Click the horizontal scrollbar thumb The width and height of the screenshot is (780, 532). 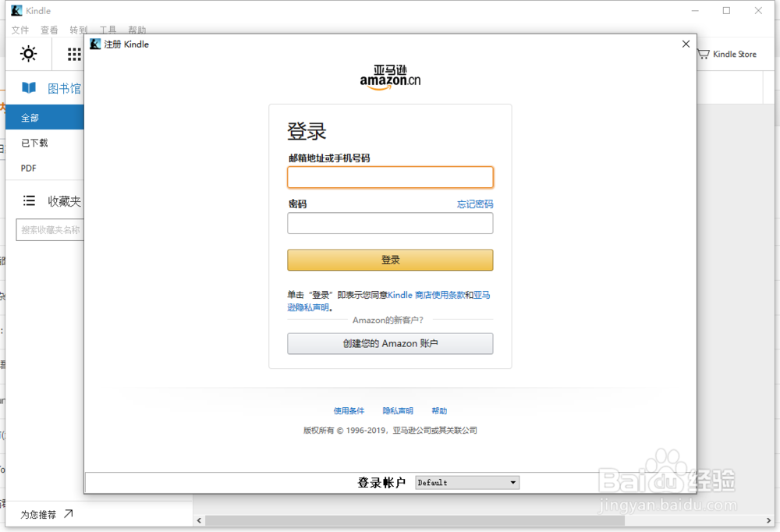pyautogui.click(x=415, y=520)
